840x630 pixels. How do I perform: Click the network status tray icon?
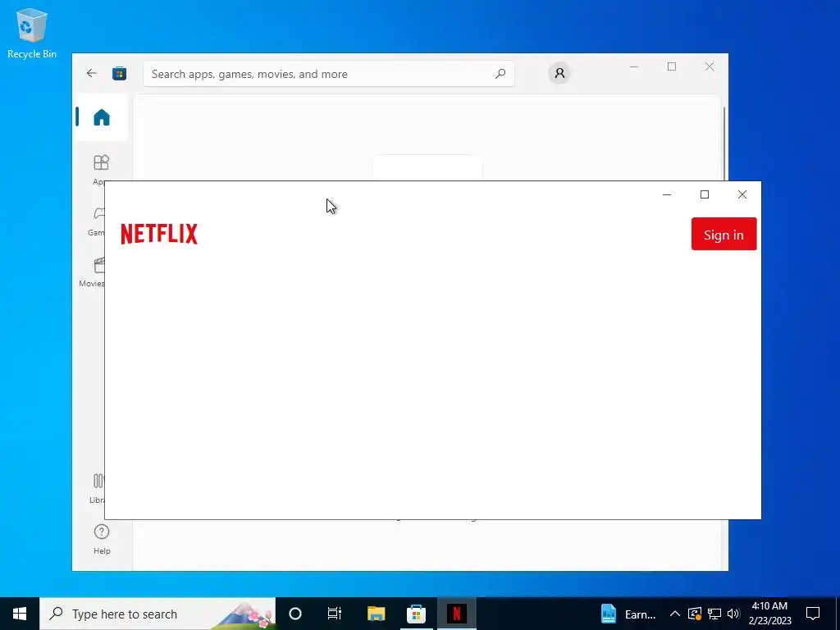pyautogui.click(x=714, y=614)
